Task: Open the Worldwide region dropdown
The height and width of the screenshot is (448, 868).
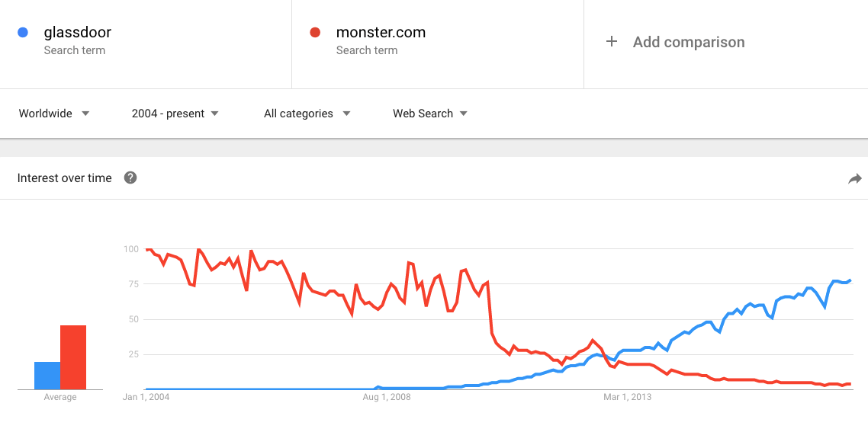Action: [x=53, y=113]
